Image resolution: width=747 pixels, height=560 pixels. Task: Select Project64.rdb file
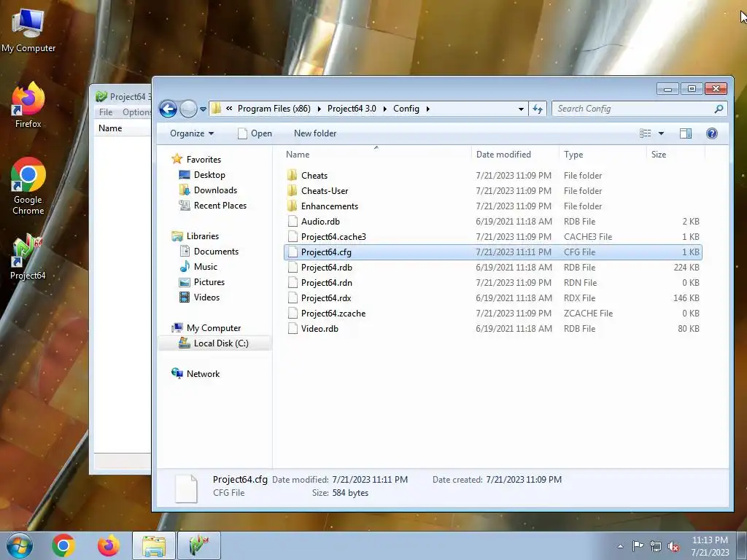pyautogui.click(x=493, y=267)
